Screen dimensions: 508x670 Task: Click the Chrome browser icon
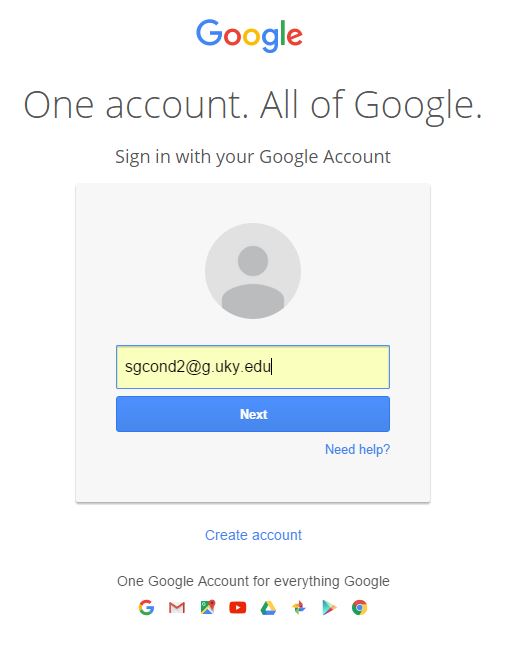(x=360, y=607)
